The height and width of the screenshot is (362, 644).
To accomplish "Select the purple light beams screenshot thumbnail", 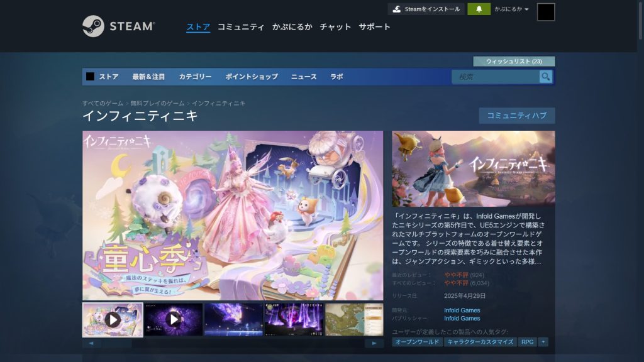I will tap(294, 319).
